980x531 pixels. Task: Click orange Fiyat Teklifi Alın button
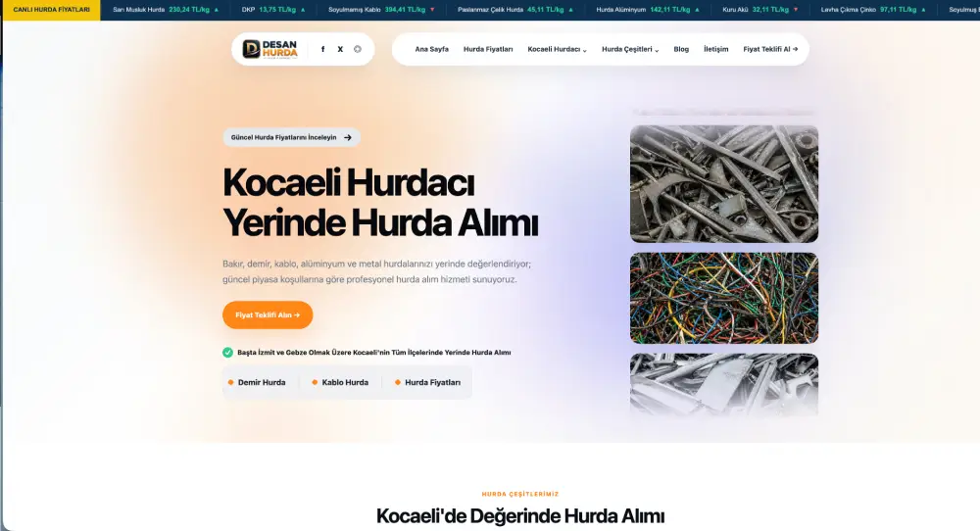click(x=268, y=314)
